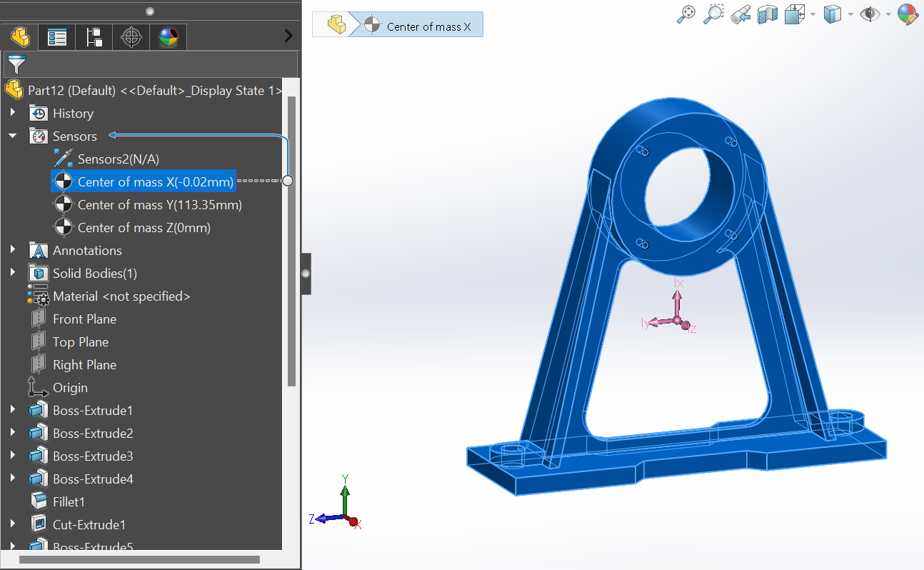The image size is (924, 570).
Task: Click the Previous View icon
Action: coord(740,14)
